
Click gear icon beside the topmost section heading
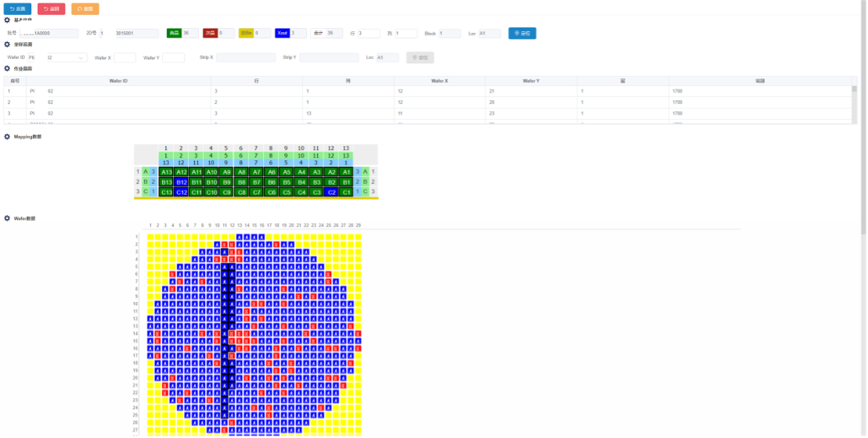click(x=7, y=20)
